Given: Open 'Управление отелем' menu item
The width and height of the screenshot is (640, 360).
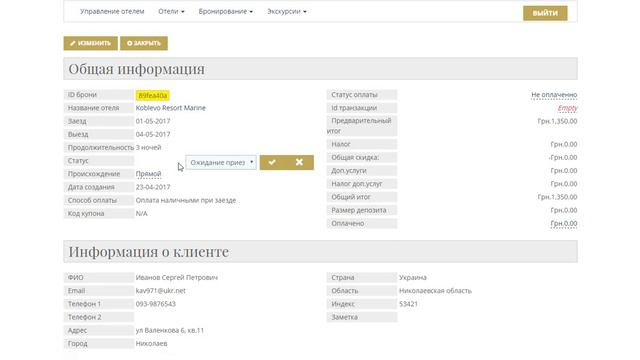Looking at the screenshot, I should (x=112, y=11).
